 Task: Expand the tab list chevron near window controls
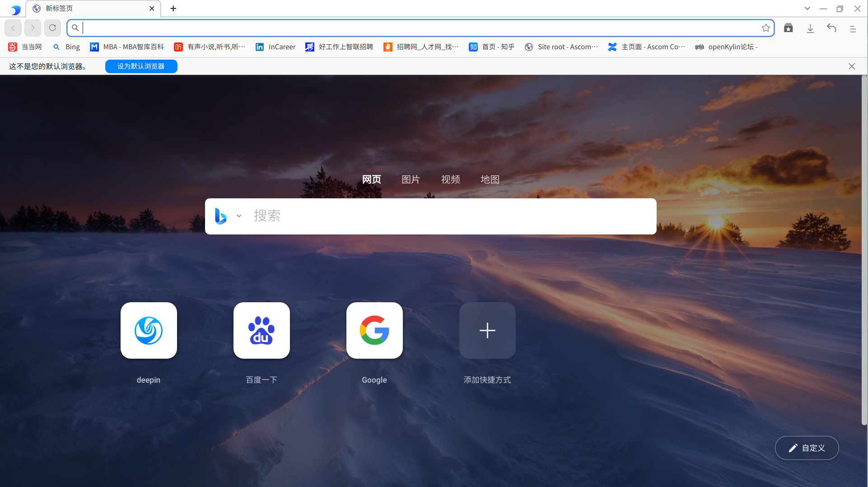coord(807,8)
